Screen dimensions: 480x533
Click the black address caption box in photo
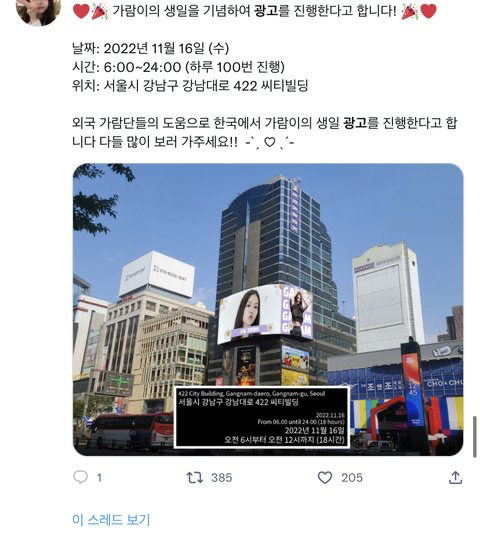(262, 417)
